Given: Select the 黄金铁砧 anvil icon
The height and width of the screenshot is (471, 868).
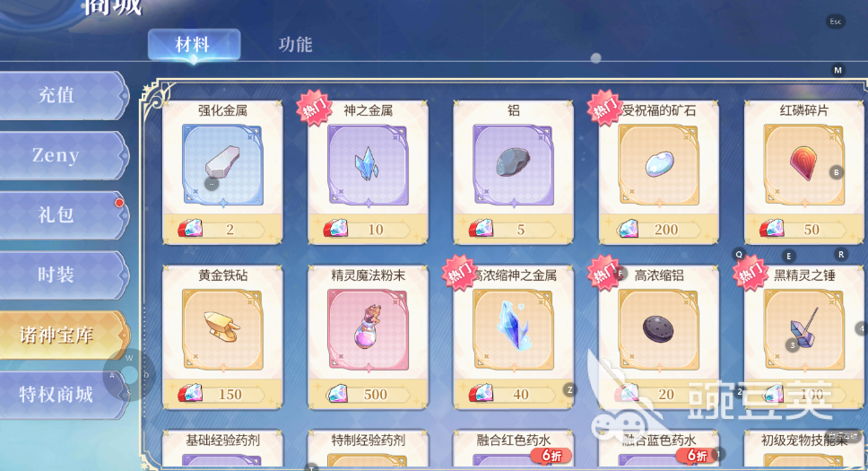Looking at the screenshot, I should tap(222, 330).
